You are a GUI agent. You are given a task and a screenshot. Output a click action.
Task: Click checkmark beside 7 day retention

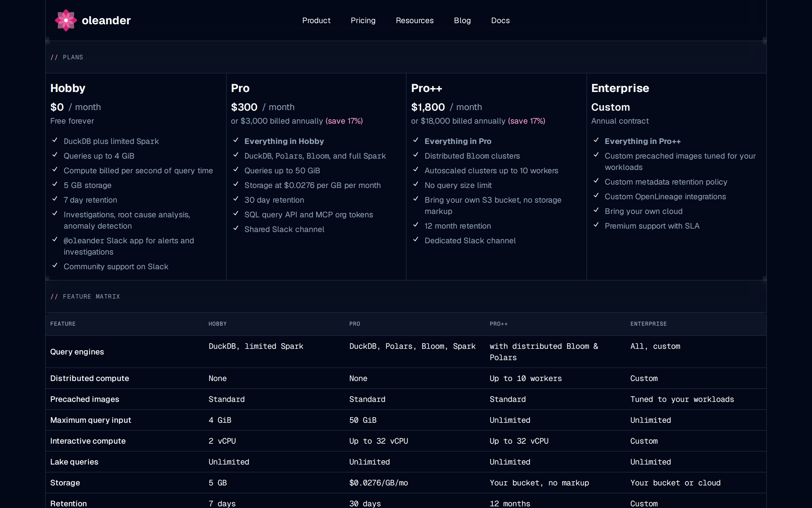click(x=55, y=199)
